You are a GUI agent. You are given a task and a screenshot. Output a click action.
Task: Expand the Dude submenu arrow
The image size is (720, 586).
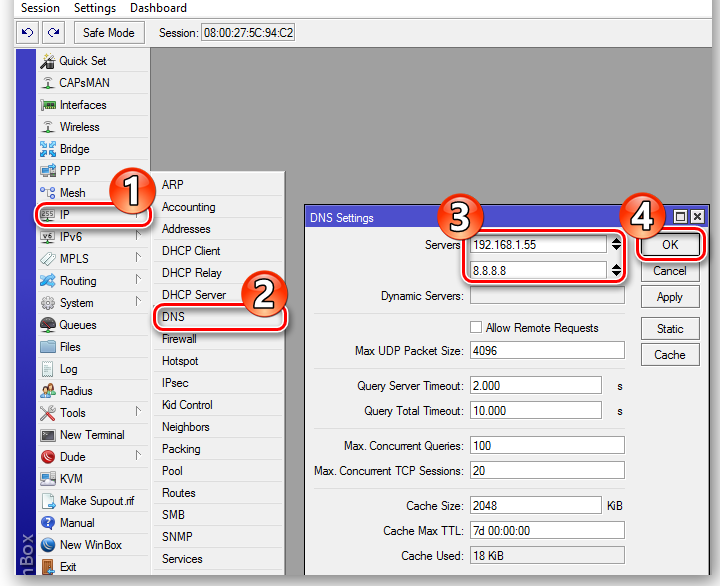click(x=138, y=456)
